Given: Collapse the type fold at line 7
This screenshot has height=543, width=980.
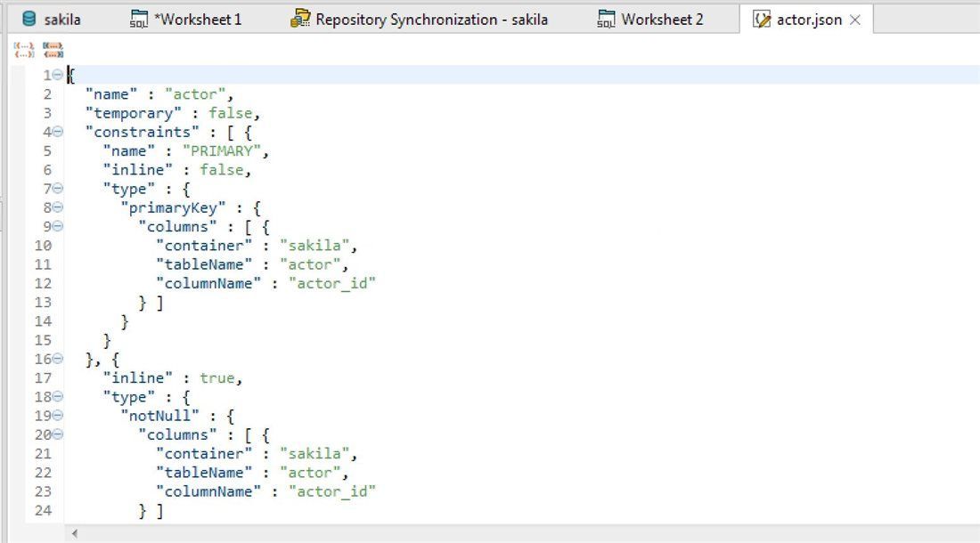Looking at the screenshot, I should coord(58,189).
